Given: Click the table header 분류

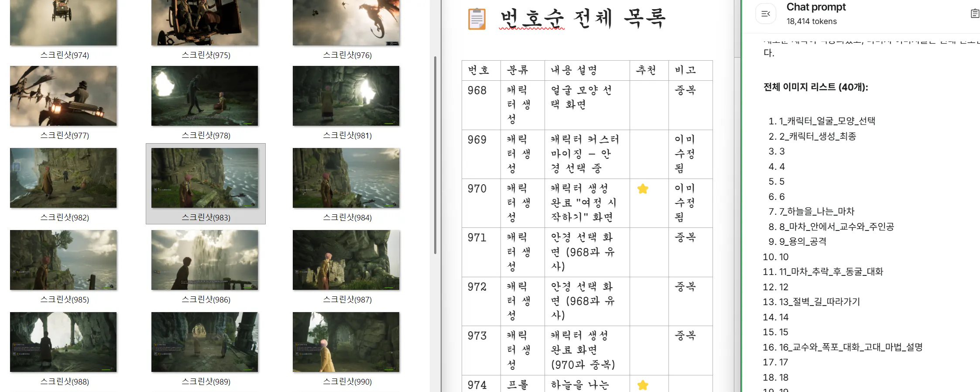Looking at the screenshot, I should 517,70.
